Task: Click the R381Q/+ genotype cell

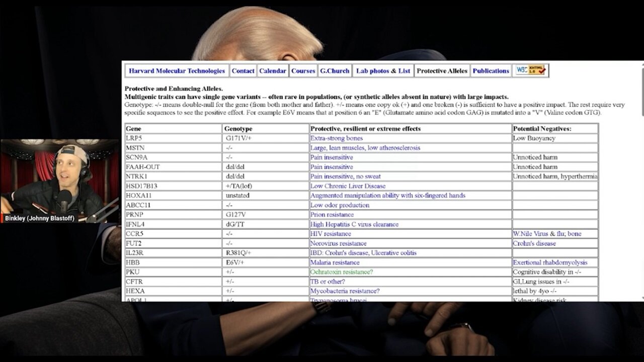Action: pos(266,253)
